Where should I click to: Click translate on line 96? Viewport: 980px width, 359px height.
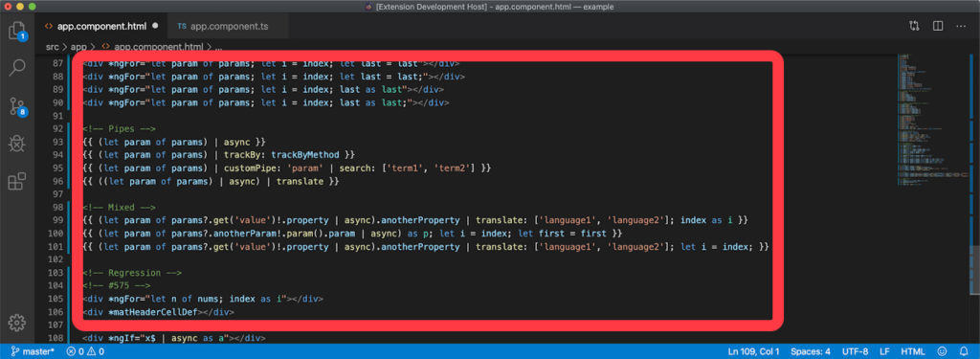[300, 181]
